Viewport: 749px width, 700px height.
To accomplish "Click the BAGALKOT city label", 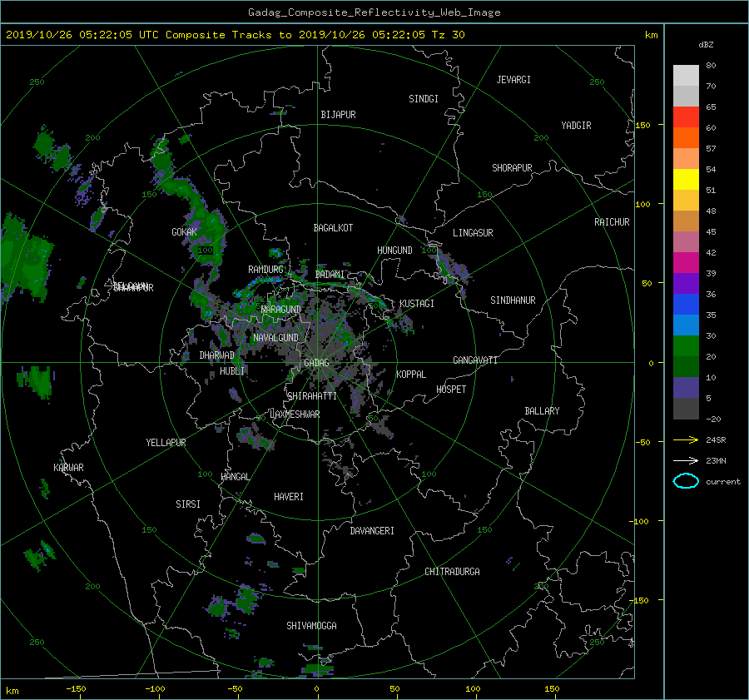I will (x=333, y=228).
